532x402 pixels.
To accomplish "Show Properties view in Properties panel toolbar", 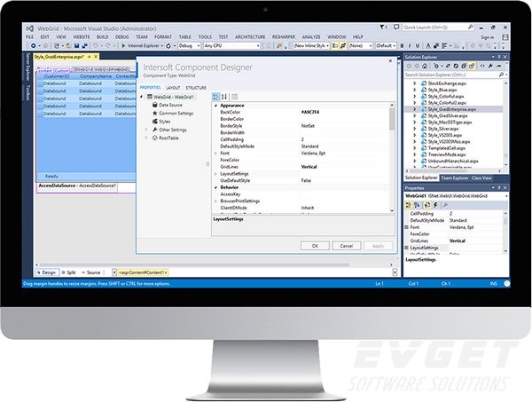I will tap(427, 205).
